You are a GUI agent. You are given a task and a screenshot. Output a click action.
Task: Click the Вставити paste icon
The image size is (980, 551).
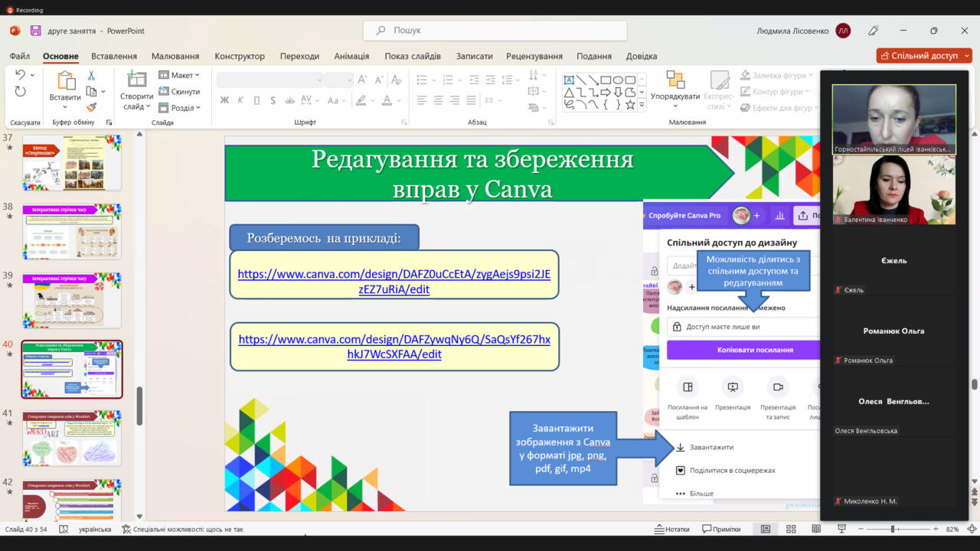click(x=65, y=81)
